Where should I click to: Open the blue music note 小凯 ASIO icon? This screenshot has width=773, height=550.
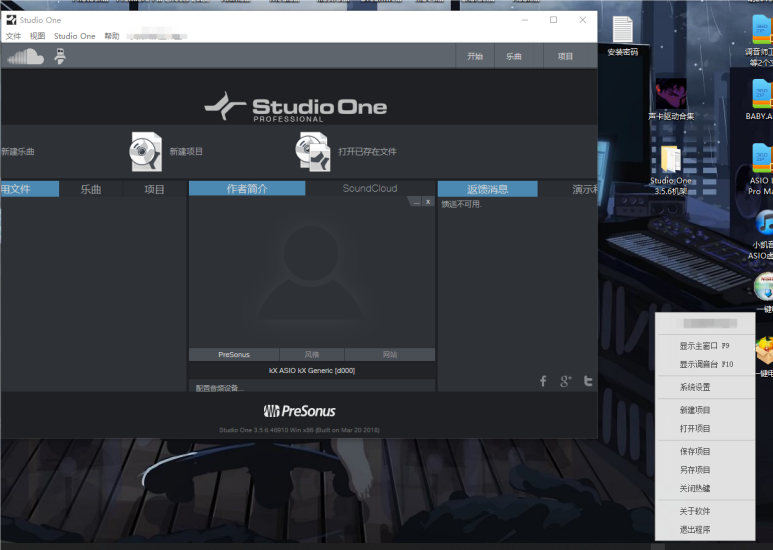(763, 235)
